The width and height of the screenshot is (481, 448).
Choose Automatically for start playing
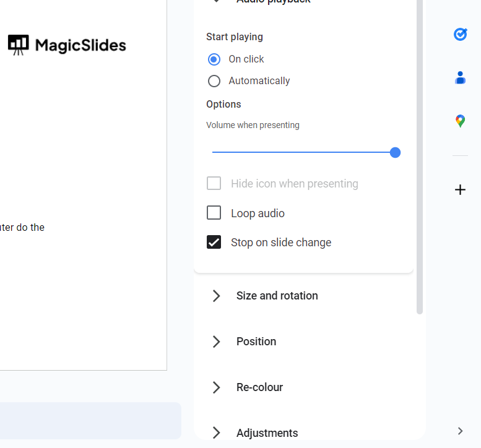(214, 81)
